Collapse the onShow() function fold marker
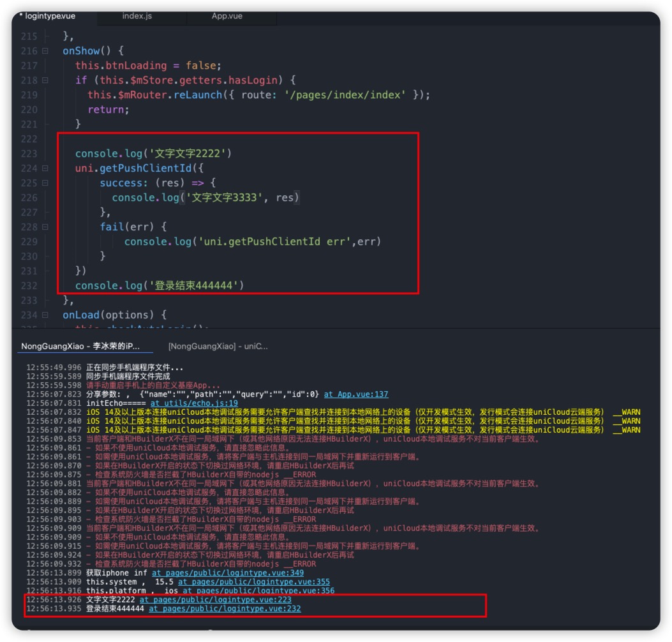672x642 pixels. [x=45, y=51]
